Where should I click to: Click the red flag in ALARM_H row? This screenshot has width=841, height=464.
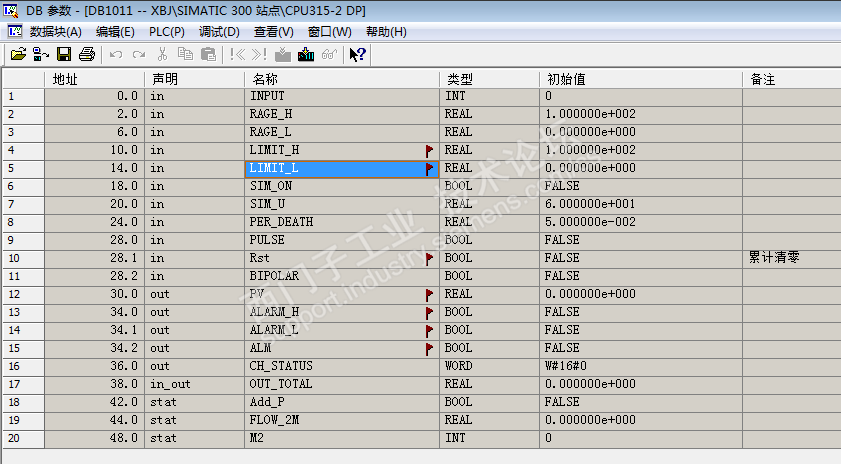point(429,313)
